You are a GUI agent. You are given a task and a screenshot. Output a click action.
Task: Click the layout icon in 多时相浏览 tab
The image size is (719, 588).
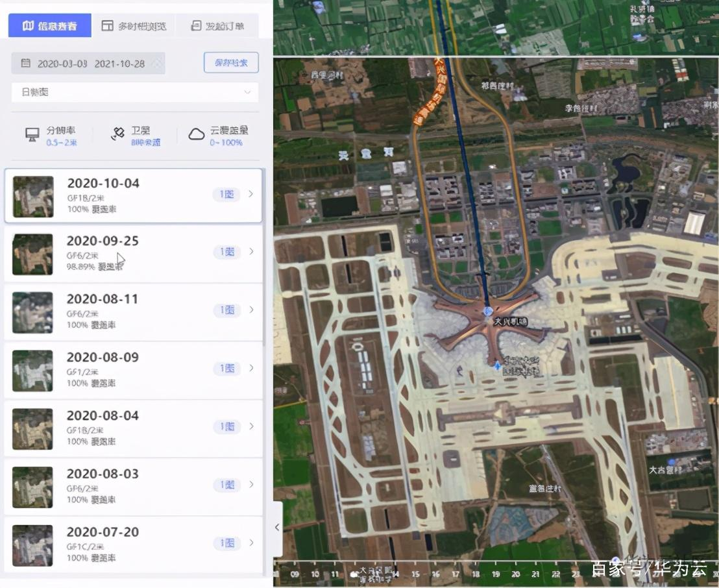107,26
